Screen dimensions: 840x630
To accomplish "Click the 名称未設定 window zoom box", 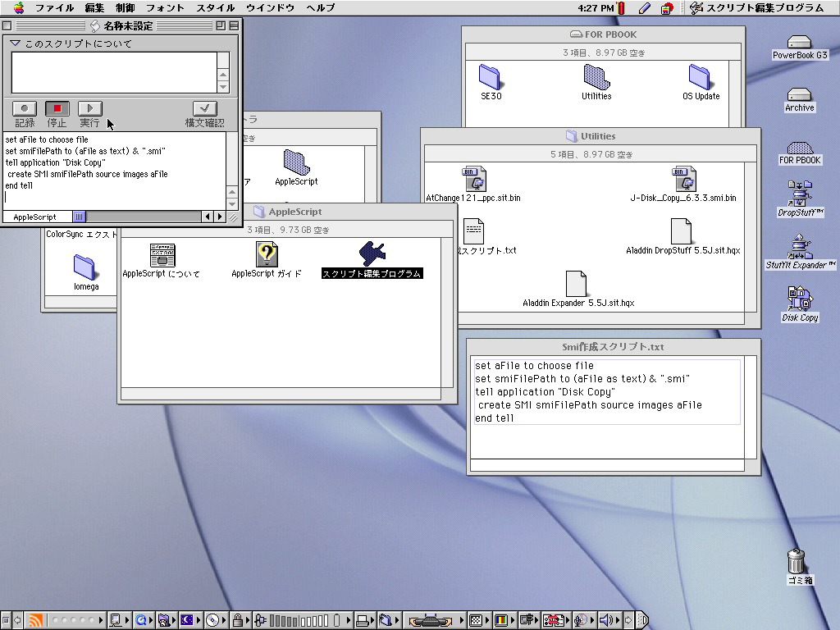I will 221,25.
